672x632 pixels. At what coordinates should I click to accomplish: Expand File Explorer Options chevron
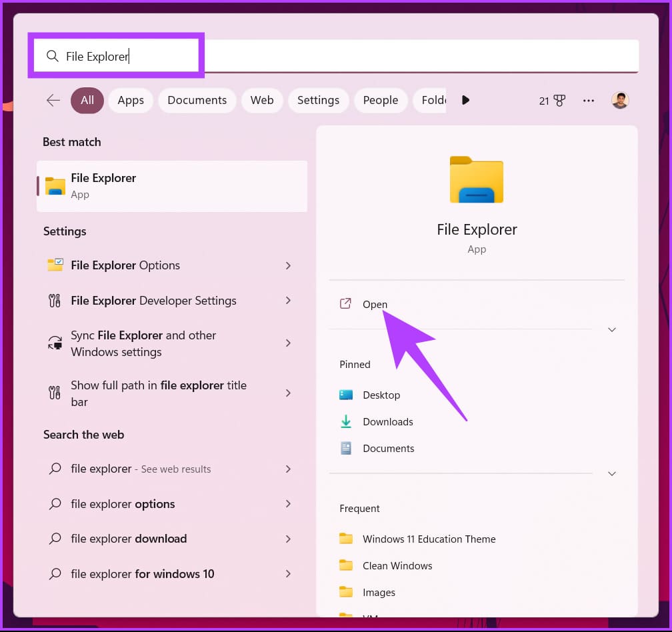click(288, 265)
